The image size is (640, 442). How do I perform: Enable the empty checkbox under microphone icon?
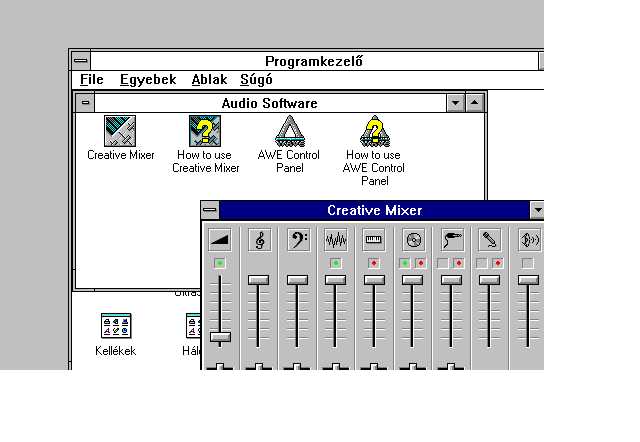click(x=482, y=263)
